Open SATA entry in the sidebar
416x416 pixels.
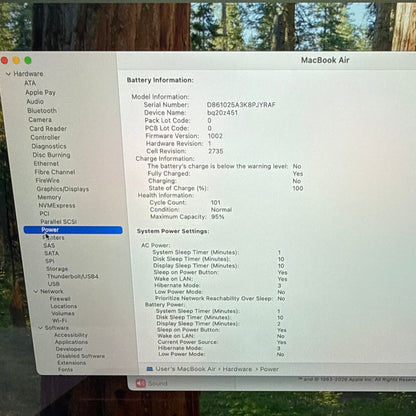pos(51,253)
